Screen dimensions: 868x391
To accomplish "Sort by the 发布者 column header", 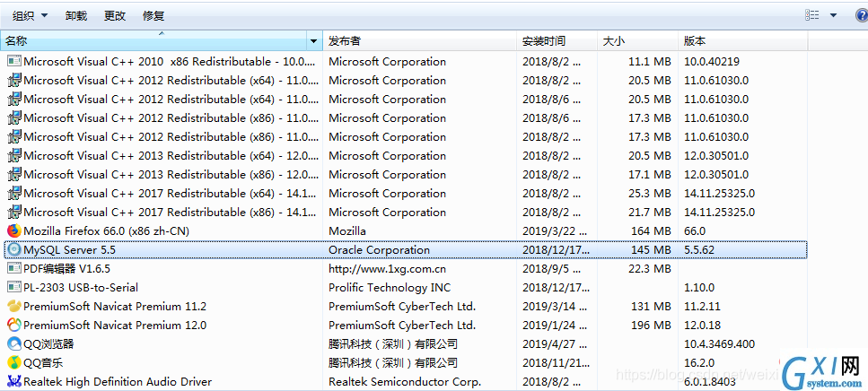I will [x=419, y=41].
